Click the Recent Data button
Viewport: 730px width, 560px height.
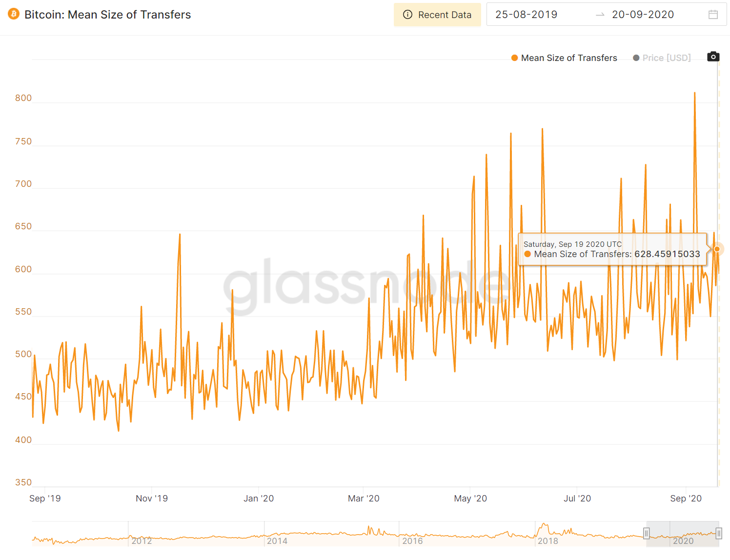(x=437, y=15)
